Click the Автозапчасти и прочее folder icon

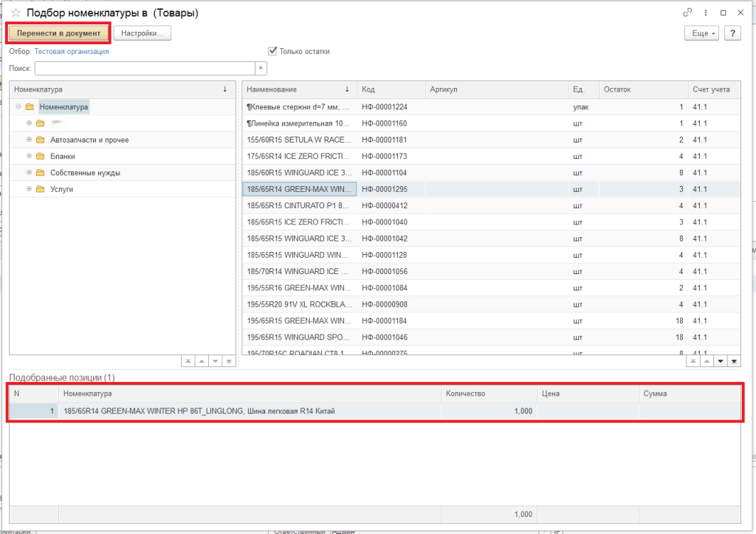point(41,140)
